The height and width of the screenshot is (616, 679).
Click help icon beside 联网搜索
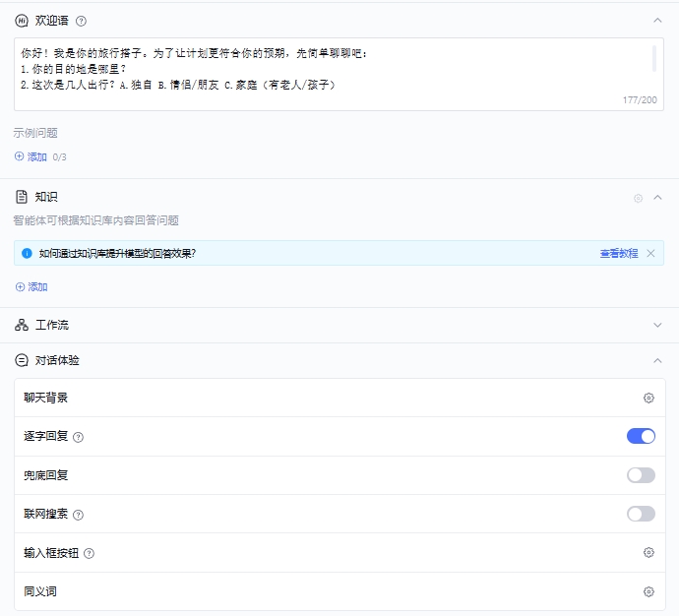coord(79,515)
